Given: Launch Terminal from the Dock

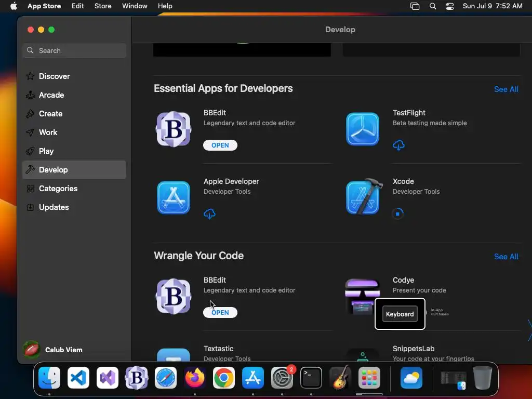Looking at the screenshot, I should tap(311, 378).
